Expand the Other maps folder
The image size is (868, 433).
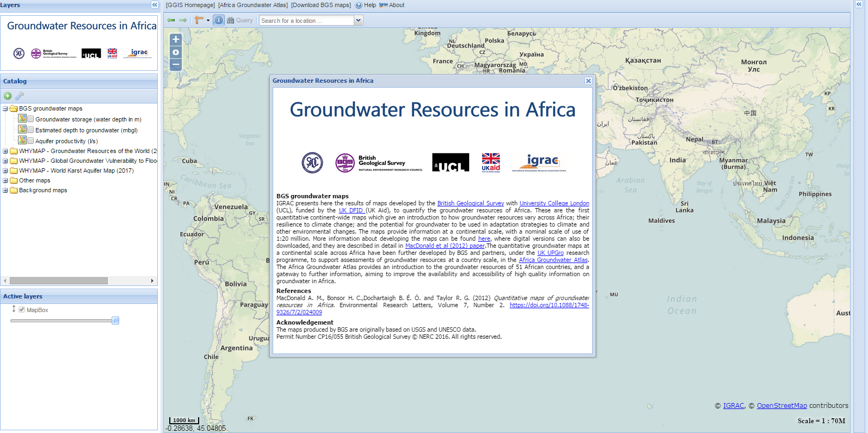(x=5, y=180)
